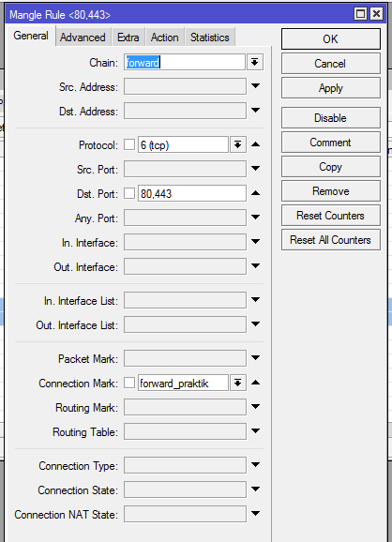Expand the Any. Port field
392x542 pixels.
coord(255,217)
